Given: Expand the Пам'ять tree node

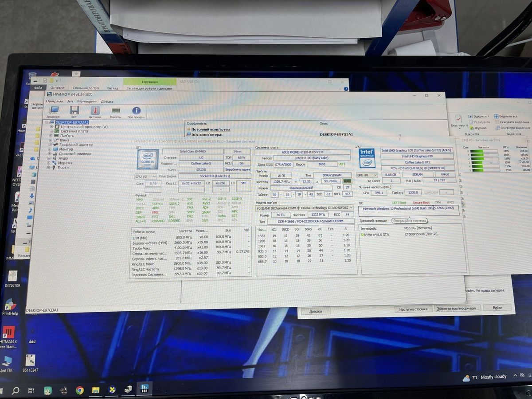Looking at the screenshot, I should (51, 136).
